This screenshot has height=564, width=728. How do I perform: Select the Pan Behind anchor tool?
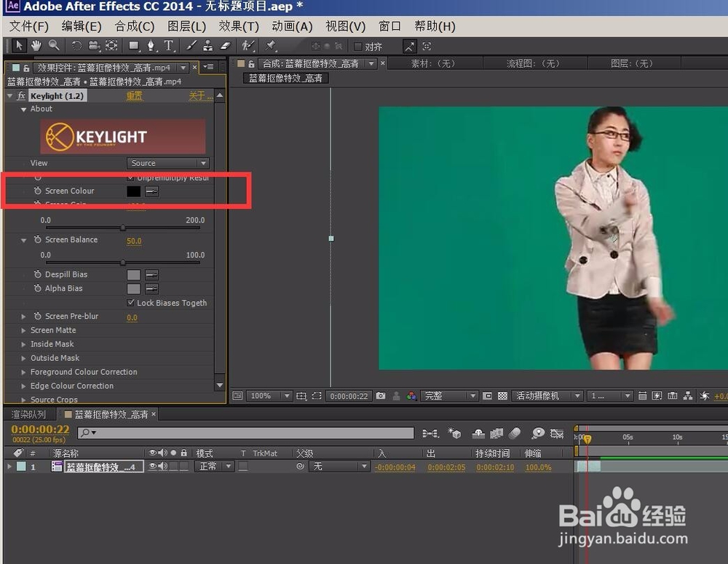click(111, 46)
